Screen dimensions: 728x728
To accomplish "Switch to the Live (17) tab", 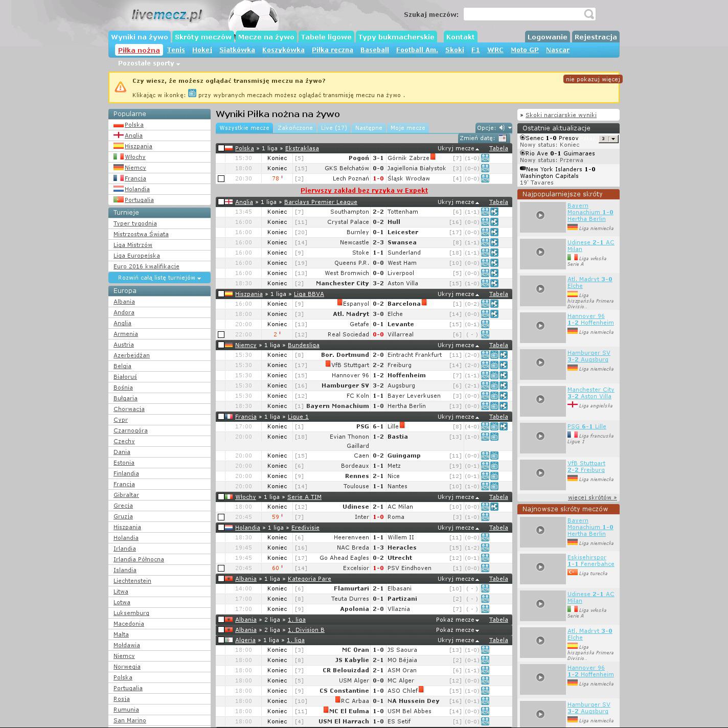I will click(x=333, y=128).
